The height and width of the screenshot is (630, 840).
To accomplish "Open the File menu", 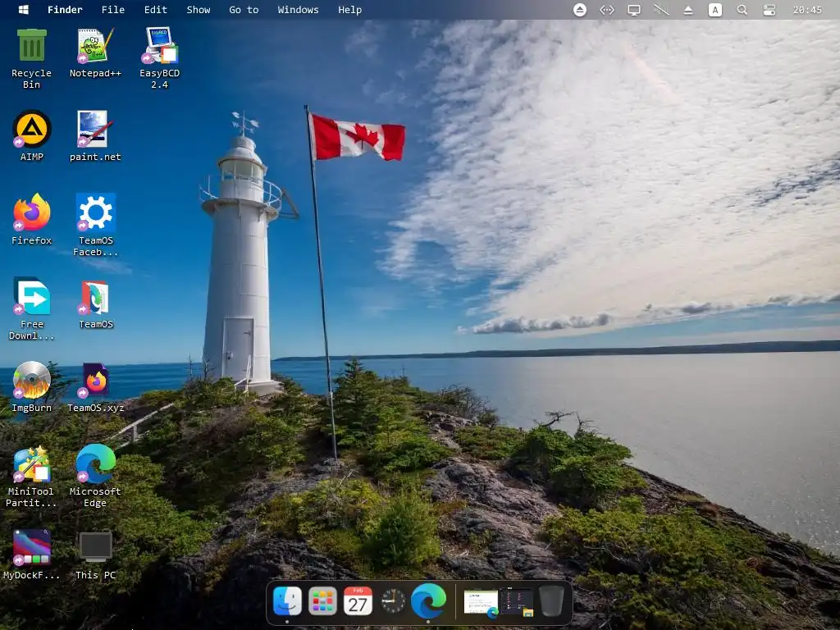I will click(x=113, y=10).
